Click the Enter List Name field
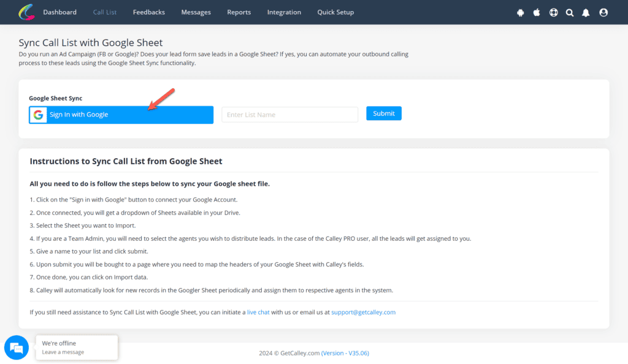628x364 pixels. tap(289, 114)
